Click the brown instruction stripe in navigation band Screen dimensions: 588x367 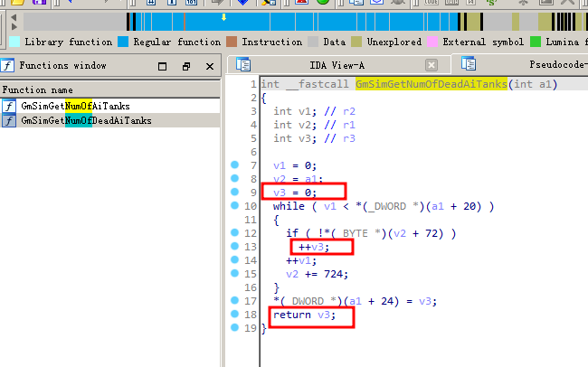(185, 22)
